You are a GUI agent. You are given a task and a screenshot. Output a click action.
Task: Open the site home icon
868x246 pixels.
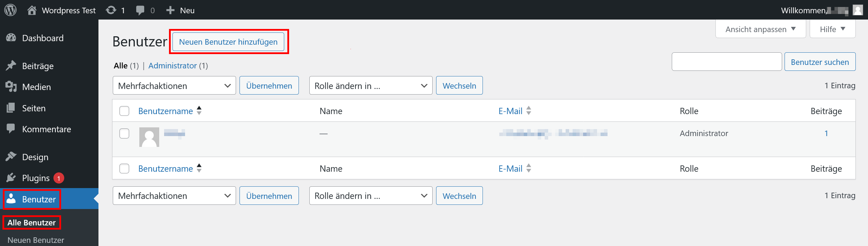32,10
